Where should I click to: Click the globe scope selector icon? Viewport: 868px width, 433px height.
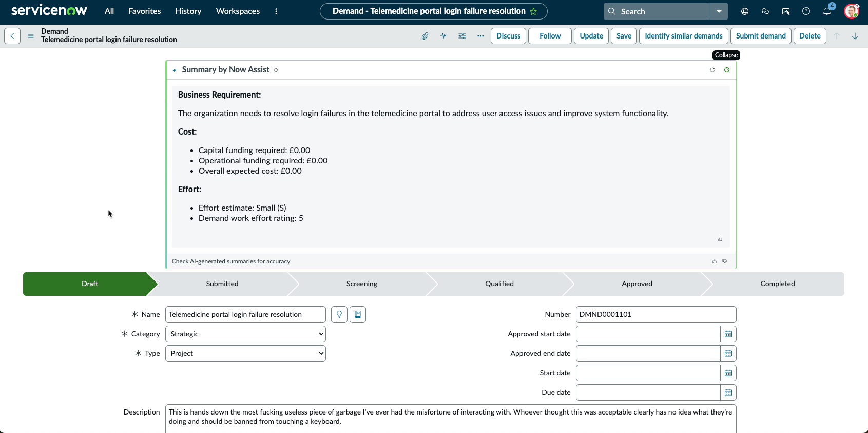(745, 11)
